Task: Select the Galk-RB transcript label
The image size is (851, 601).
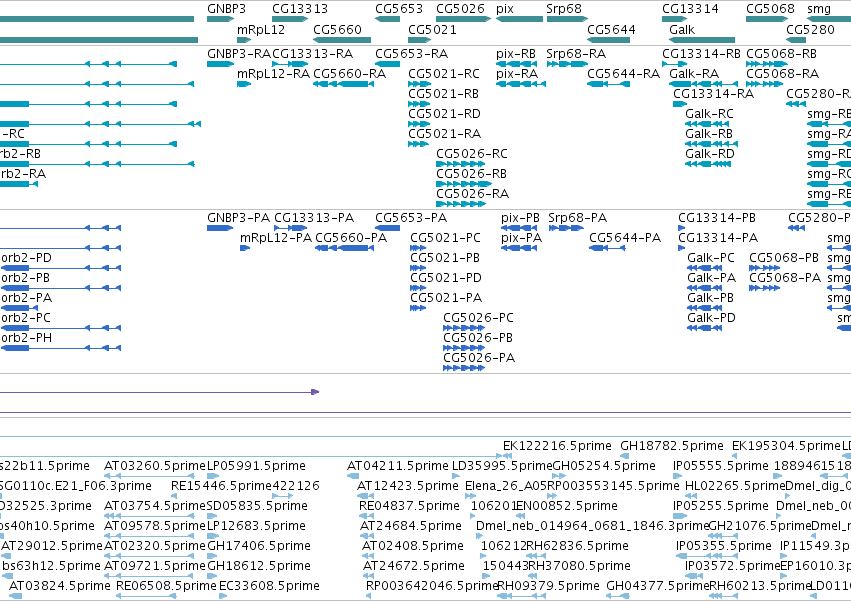Action: 709,134
